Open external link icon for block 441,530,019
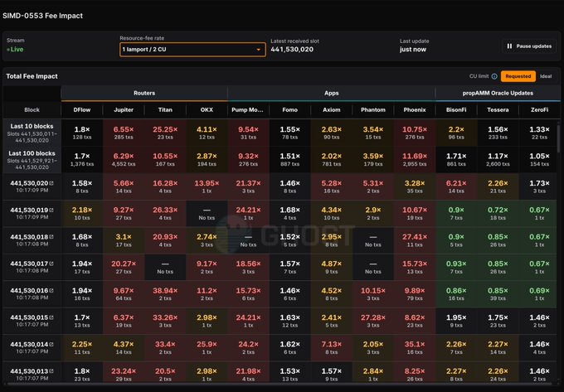This screenshot has width=564, height=392. 51,211
